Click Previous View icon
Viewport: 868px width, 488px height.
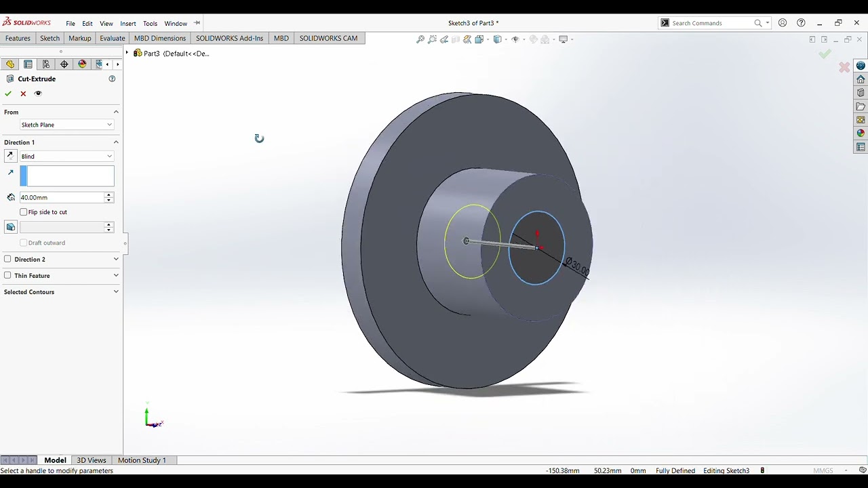[x=444, y=39]
